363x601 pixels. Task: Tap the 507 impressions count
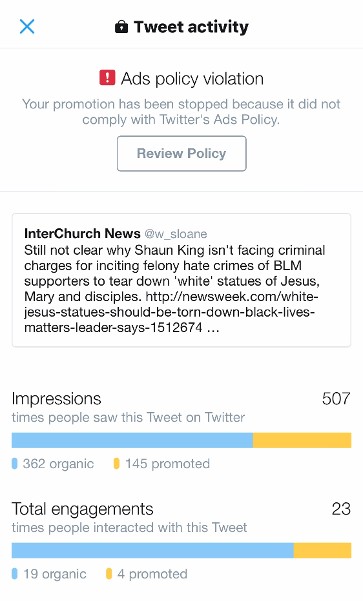point(336,399)
